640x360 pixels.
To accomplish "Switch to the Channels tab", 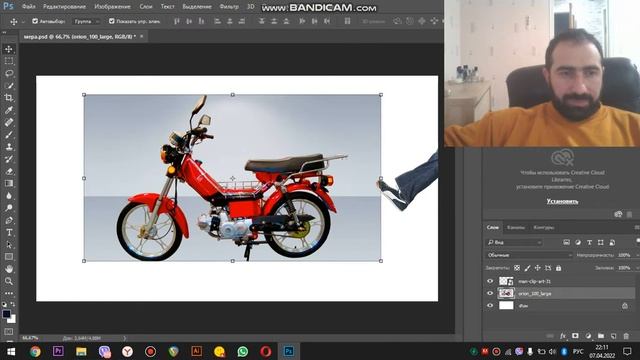I will tap(516, 227).
